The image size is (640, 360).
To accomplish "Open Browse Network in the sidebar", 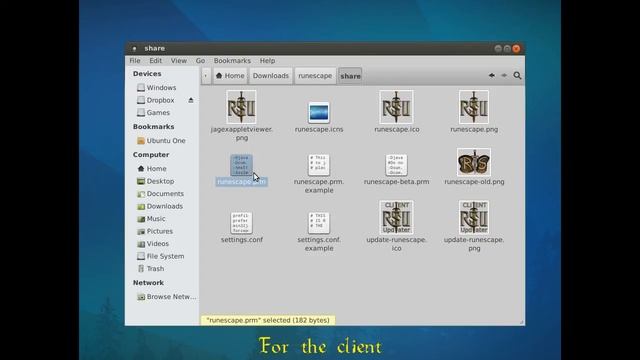I will coord(167,297).
